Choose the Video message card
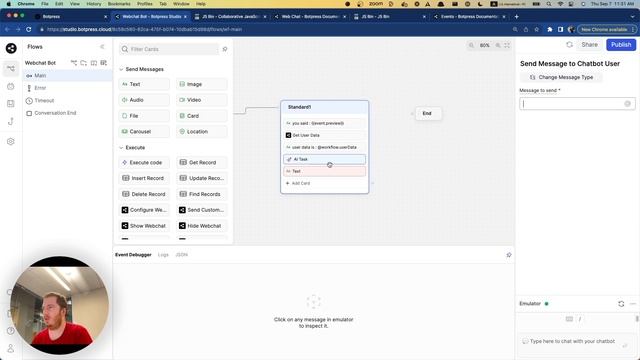640x360 pixels. pyautogui.click(x=202, y=100)
